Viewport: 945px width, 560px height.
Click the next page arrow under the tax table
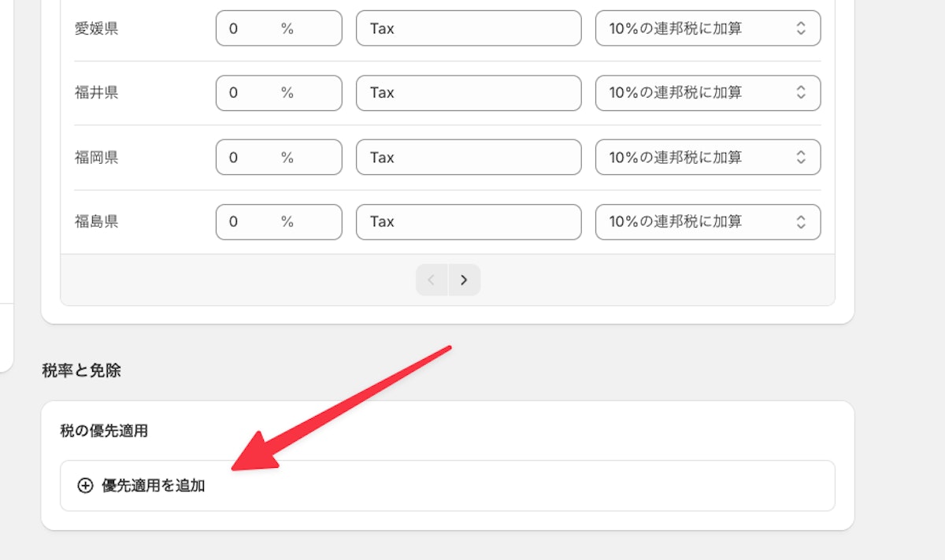click(x=465, y=280)
